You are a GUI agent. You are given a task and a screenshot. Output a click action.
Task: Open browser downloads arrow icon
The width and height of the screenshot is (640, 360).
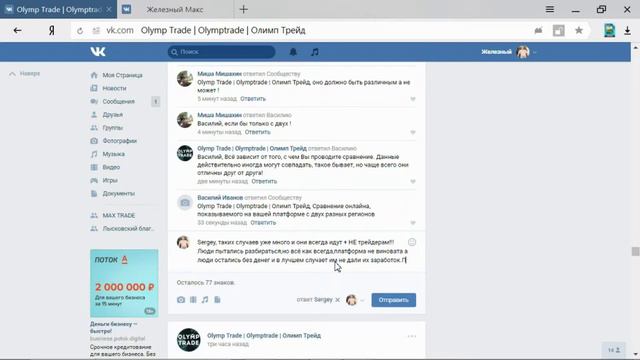627,31
